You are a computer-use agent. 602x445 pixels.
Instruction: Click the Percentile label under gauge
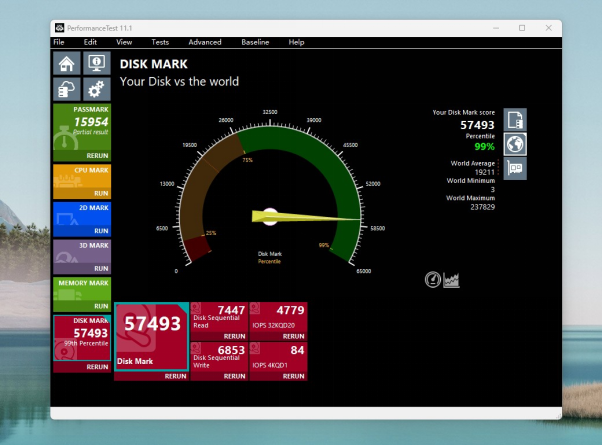pos(269,261)
